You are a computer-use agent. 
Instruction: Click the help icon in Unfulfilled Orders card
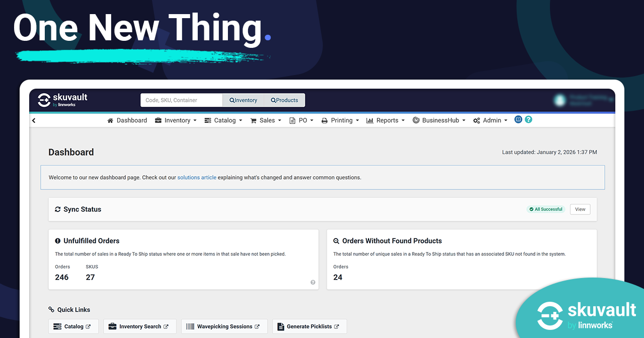313,283
